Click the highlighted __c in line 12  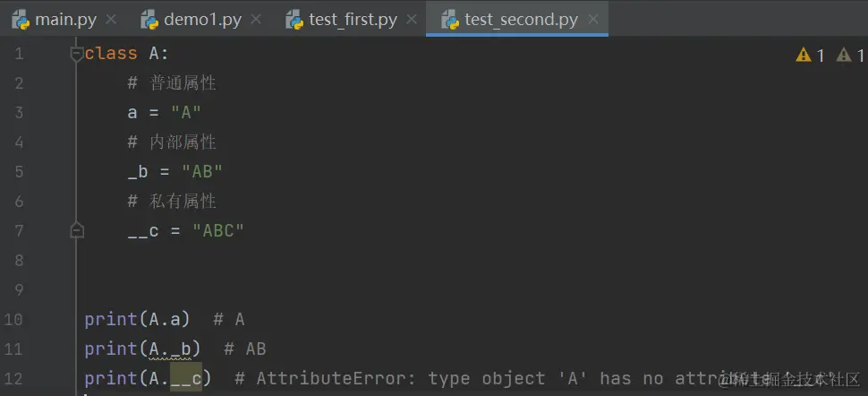[186, 378]
